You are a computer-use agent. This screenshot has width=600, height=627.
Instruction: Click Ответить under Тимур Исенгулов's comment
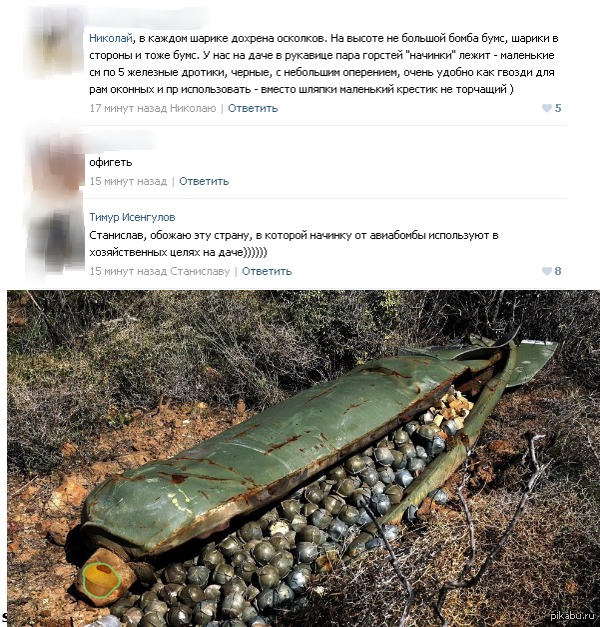(267, 271)
